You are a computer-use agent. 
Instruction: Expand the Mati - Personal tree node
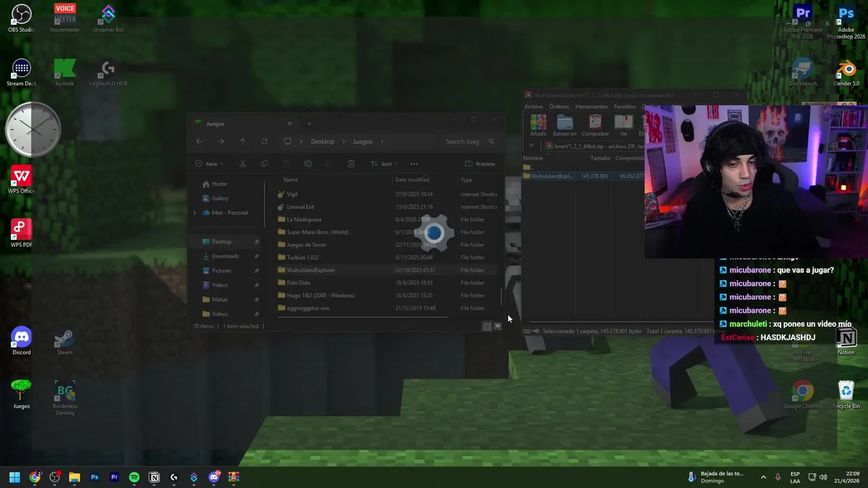[x=195, y=213]
